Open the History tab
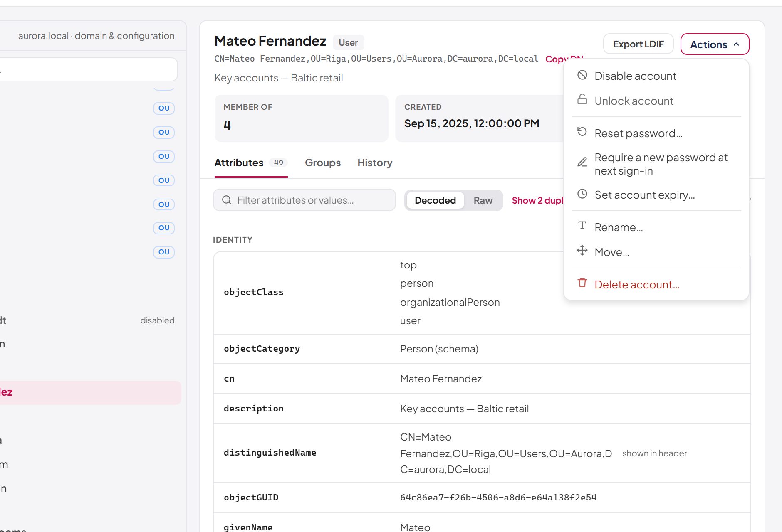Image resolution: width=782 pixels, height=532 pixels. [375, 163]
